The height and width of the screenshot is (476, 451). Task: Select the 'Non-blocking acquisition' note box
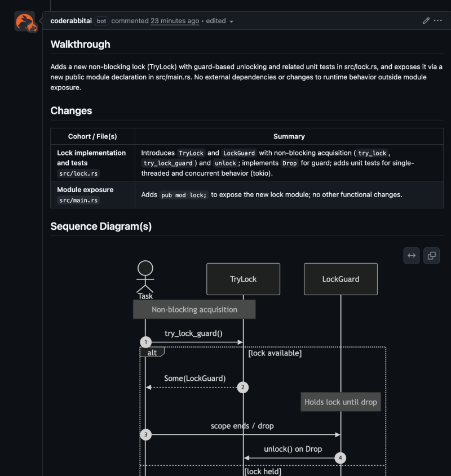pyautogui.click(x=194, y=309)
